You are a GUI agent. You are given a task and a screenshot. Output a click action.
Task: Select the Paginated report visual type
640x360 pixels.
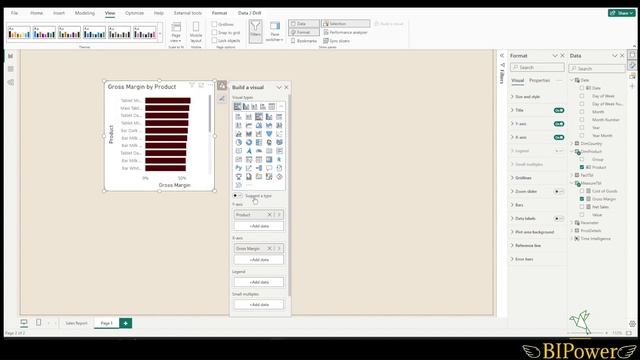click(x=249, y=176)
